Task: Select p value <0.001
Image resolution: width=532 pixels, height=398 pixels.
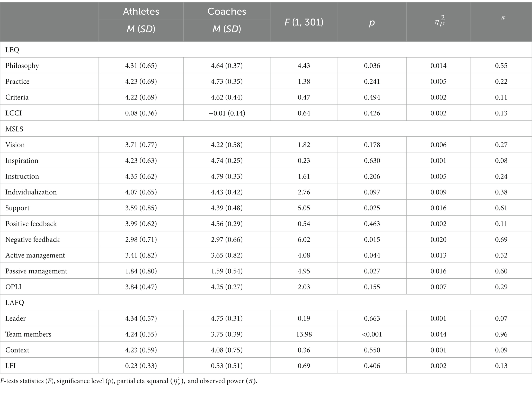Action: (x=372, y=334)
